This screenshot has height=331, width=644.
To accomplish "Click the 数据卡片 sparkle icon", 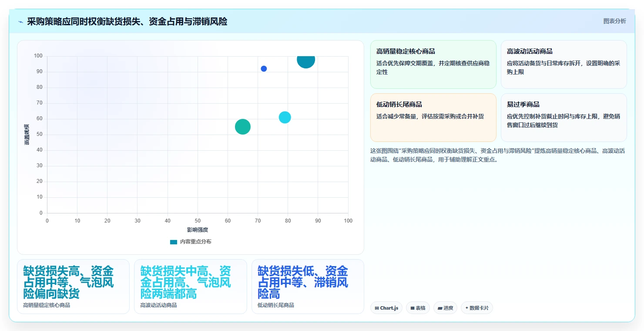I will coord(466,308).
